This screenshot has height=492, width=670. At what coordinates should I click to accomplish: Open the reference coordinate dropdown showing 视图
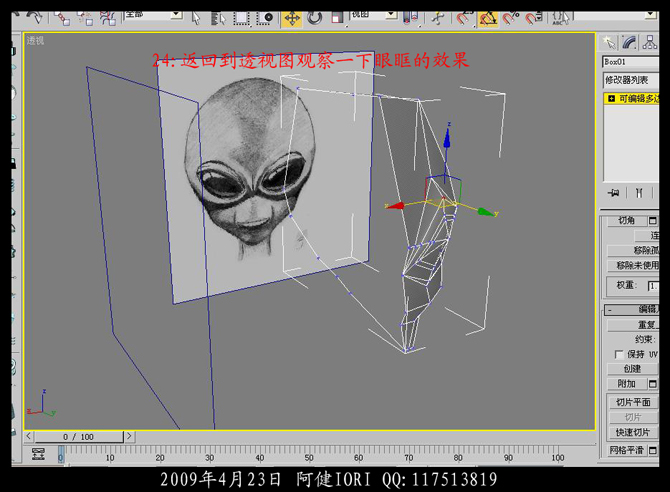[x=373, y=15]
